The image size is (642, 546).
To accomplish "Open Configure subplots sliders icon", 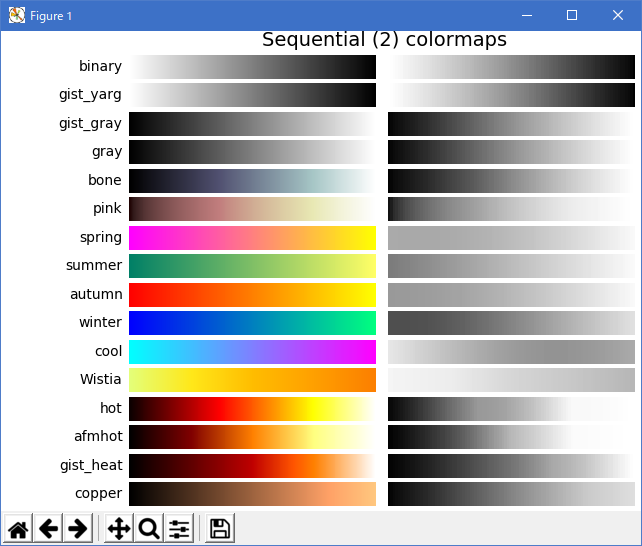I will pos(179,528).
